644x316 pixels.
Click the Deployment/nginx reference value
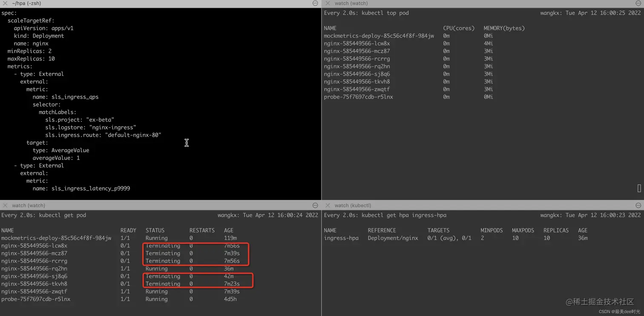tap(393, 238)
